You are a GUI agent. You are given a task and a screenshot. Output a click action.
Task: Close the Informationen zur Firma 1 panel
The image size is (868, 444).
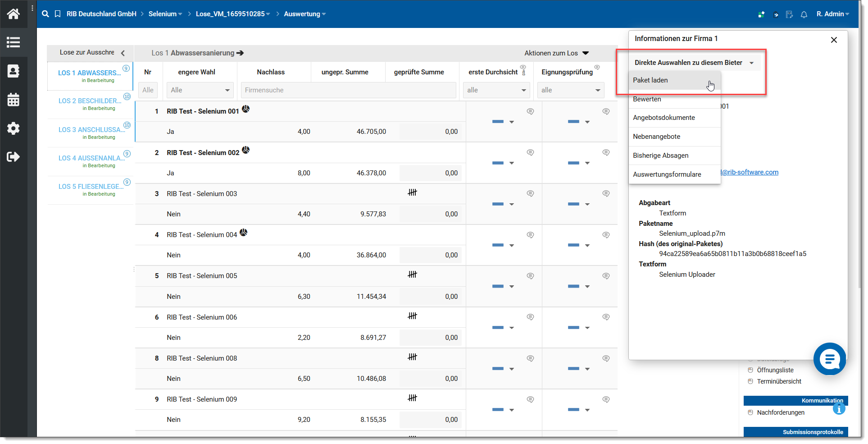pos(834,40)
